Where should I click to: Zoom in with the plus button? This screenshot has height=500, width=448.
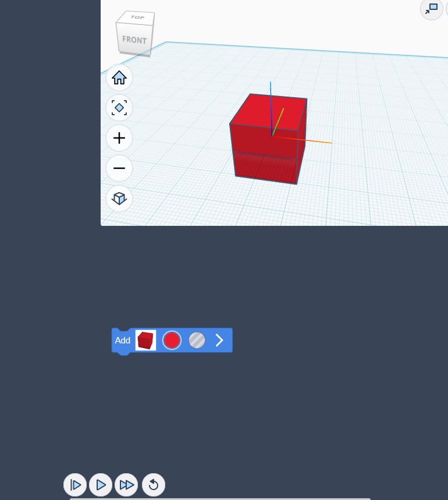119,138
